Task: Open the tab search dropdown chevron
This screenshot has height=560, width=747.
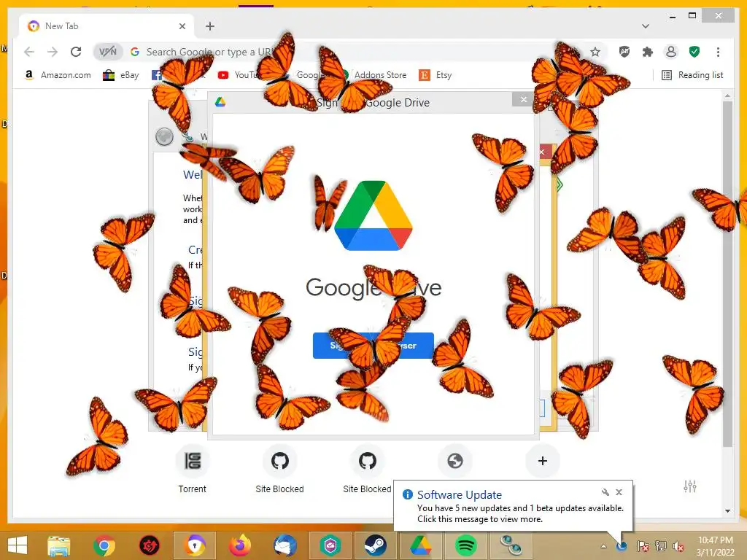Action: coord(646,26)
